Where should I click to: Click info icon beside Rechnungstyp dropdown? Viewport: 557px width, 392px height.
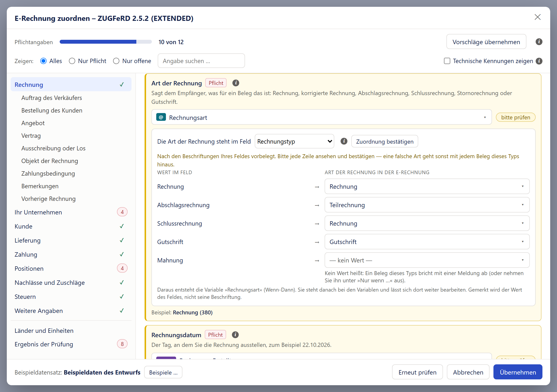click(x=344, y=141)
